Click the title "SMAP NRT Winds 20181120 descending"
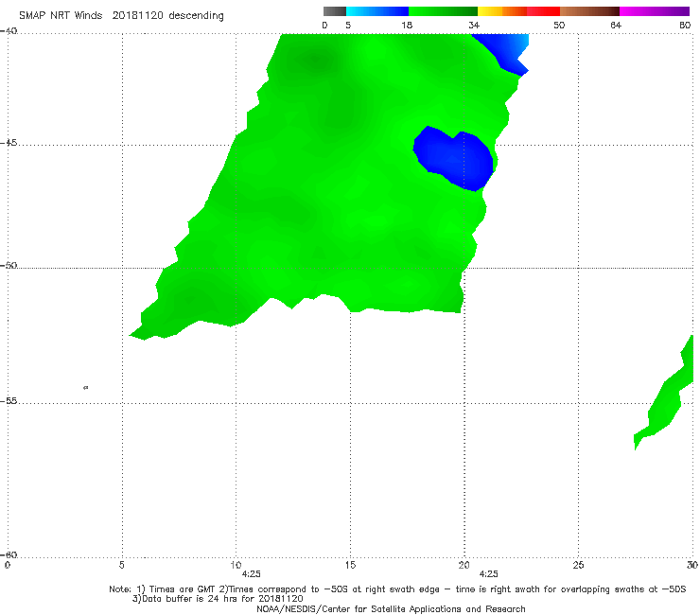The width and height of the screenshot is (700, 615). click(121, 16)
